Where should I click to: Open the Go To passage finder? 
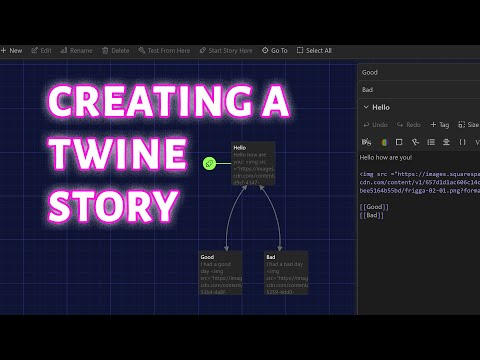[274, 51]
